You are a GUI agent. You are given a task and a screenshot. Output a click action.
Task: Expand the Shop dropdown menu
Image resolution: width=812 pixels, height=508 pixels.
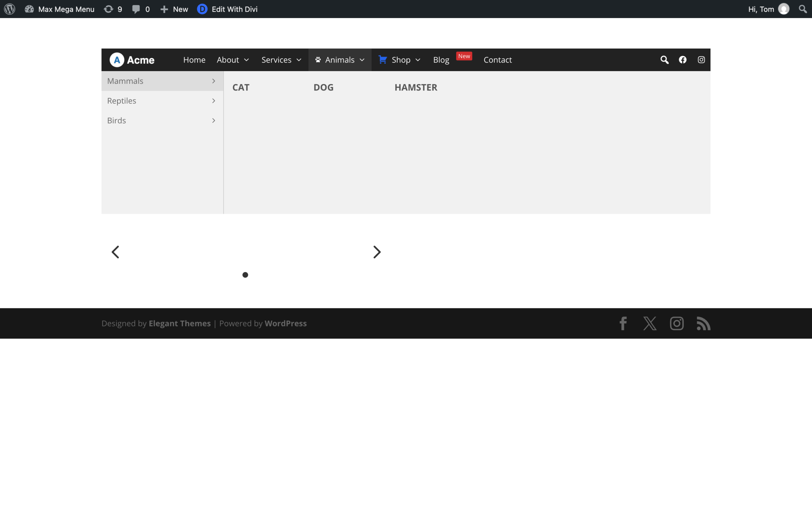tap(399, 60)
